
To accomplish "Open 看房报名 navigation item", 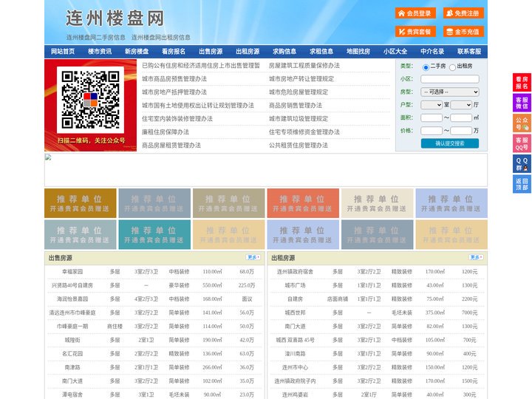I will tap(174, 52).
